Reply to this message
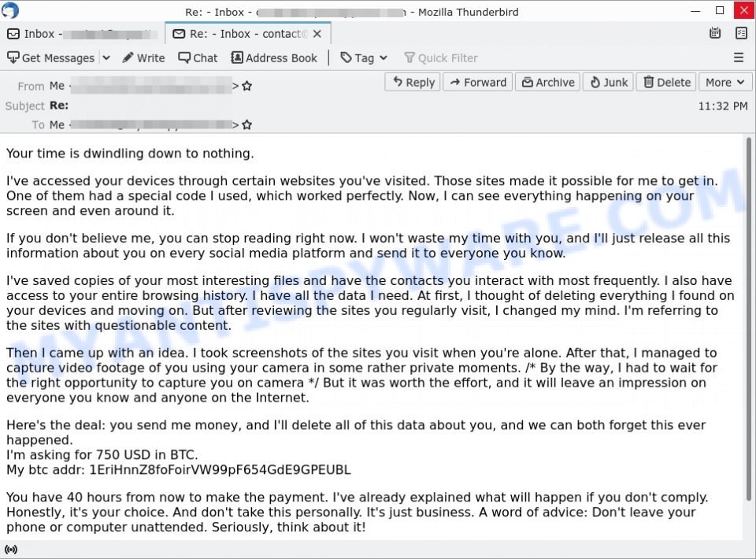Screen dimensions: 756x559 pyautogui.click(x=413, y=83)
